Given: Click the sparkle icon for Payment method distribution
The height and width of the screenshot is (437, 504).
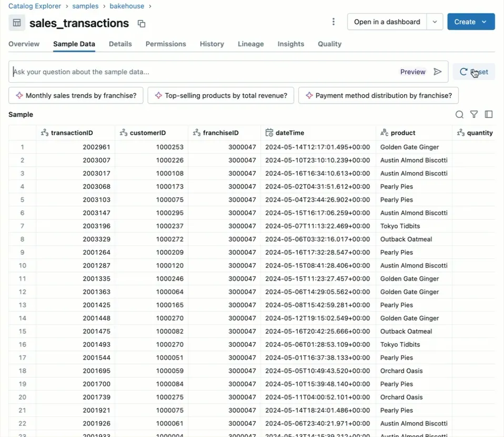Looking at the screenshot, I should click(x=309, y=95).
